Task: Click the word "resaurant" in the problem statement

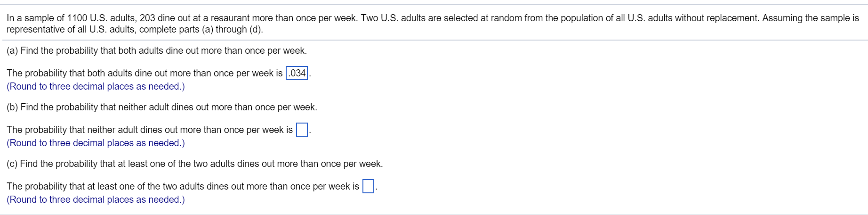Action: point(230,18)
